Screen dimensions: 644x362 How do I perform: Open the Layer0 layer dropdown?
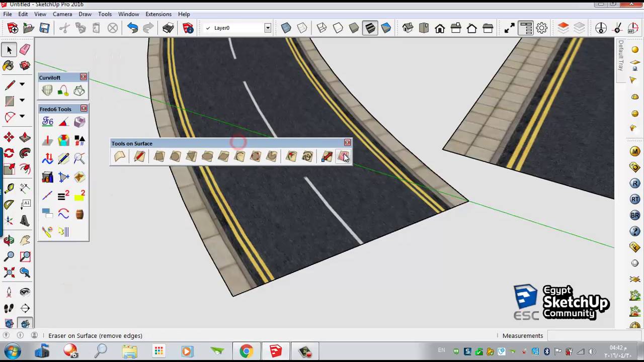pos(268,28)
